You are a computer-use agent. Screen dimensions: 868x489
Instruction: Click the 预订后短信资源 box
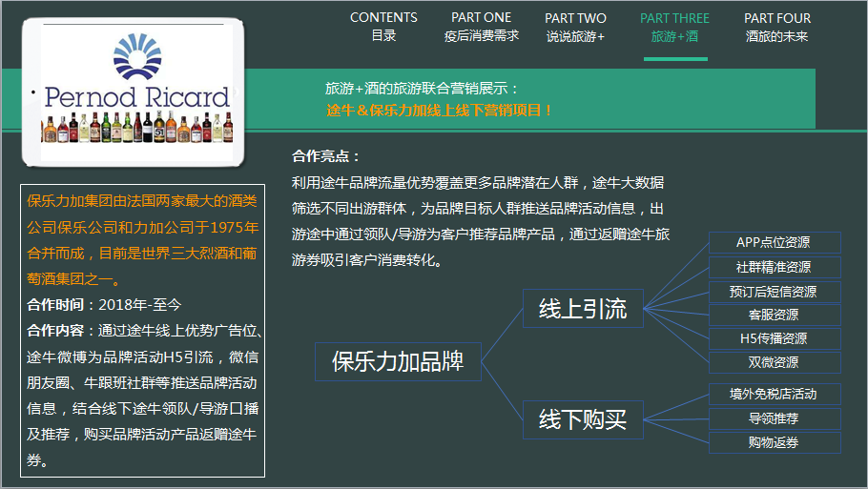point(774,291)
